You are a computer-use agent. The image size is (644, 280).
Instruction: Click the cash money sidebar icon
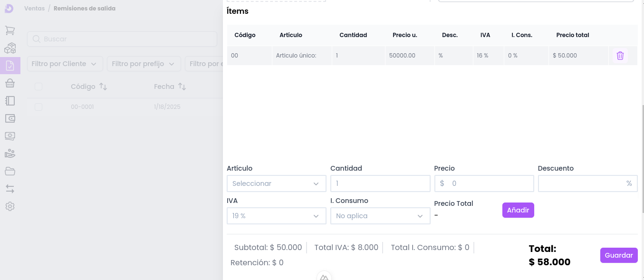[10, 136]
